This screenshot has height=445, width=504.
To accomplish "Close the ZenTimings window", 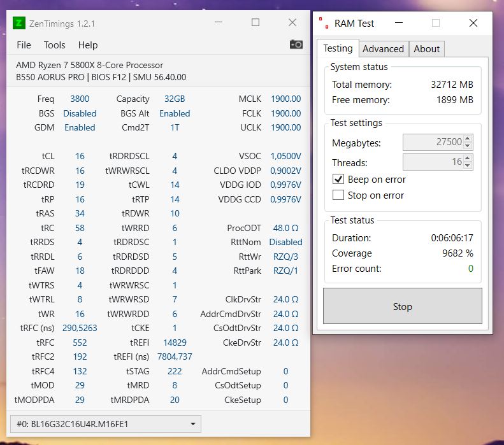I will [292, 22].
